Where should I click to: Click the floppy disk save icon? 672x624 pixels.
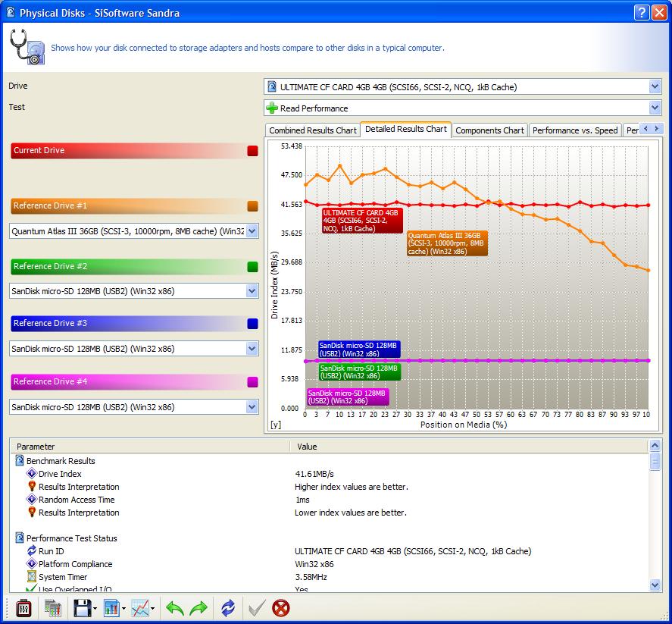(83, 608)
